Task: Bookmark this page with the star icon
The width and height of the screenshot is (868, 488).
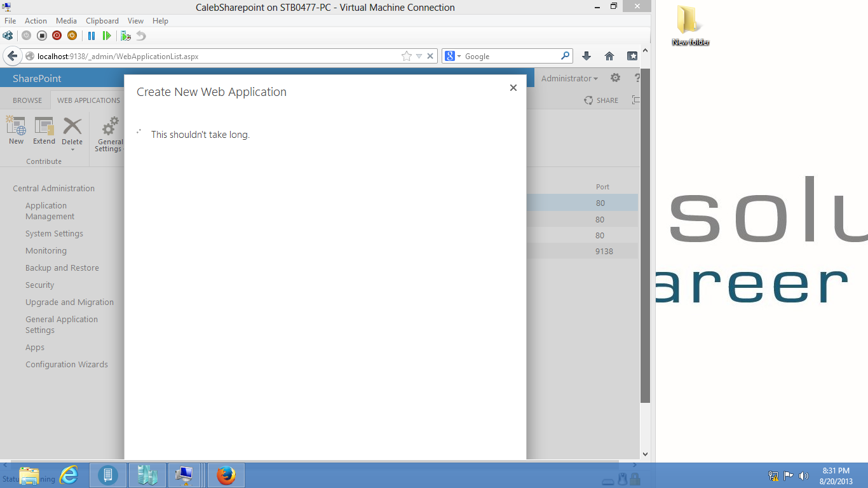Action: coord(407,56)
